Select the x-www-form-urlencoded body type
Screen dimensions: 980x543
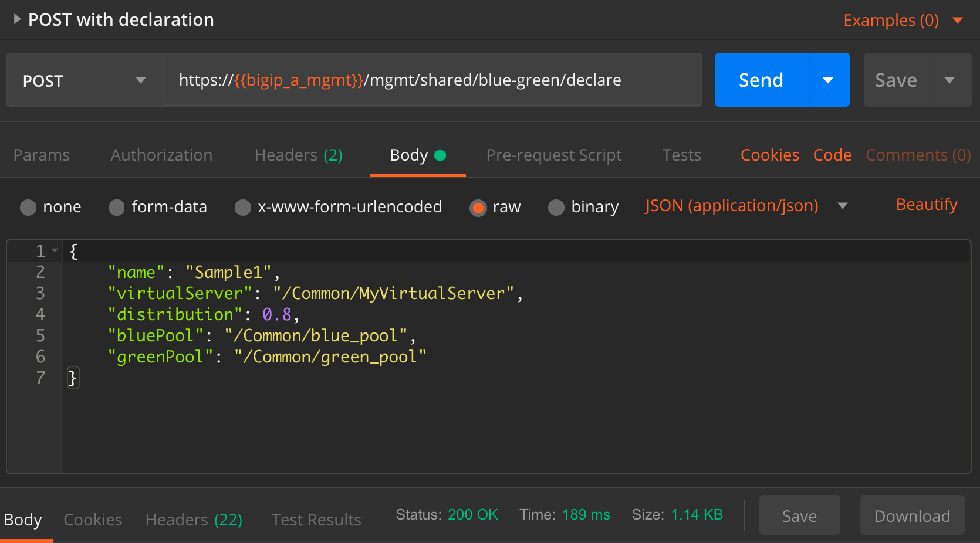(243, 207)
